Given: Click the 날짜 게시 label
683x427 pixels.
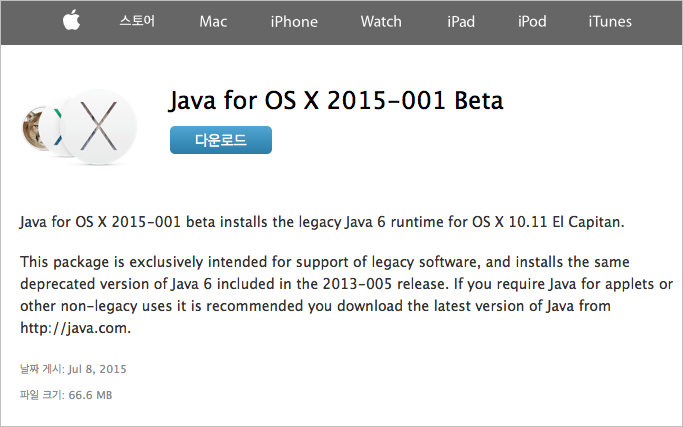Looking at the screenshot, I should pos(41,369).
